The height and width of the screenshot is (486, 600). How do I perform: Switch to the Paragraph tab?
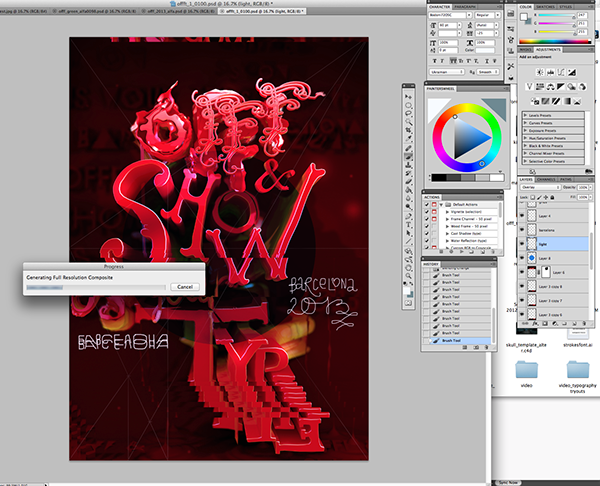pyautogui.click(x=465, y=7)
